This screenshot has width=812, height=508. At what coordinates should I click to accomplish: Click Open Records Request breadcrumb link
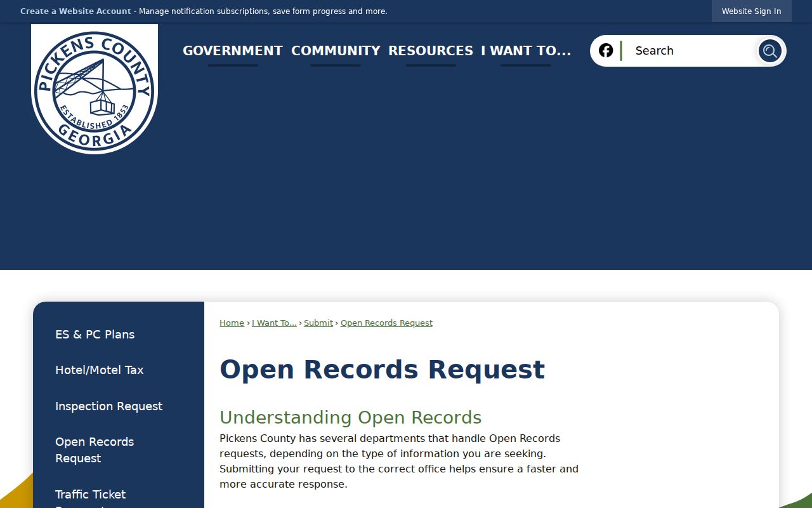pos(386,323)
